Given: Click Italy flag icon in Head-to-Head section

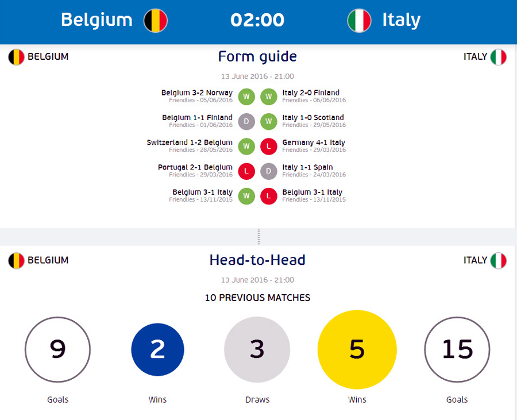Looking at the screenshot, I should pos(499,260).
